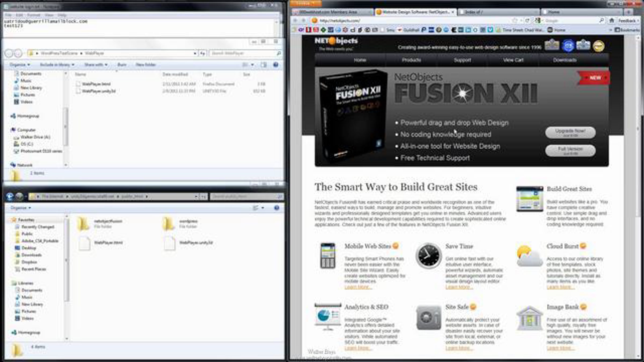644x362 pixels.
Task: Toggle preview pane in WebPlayer Explorer window
Action: pos(264,65)
